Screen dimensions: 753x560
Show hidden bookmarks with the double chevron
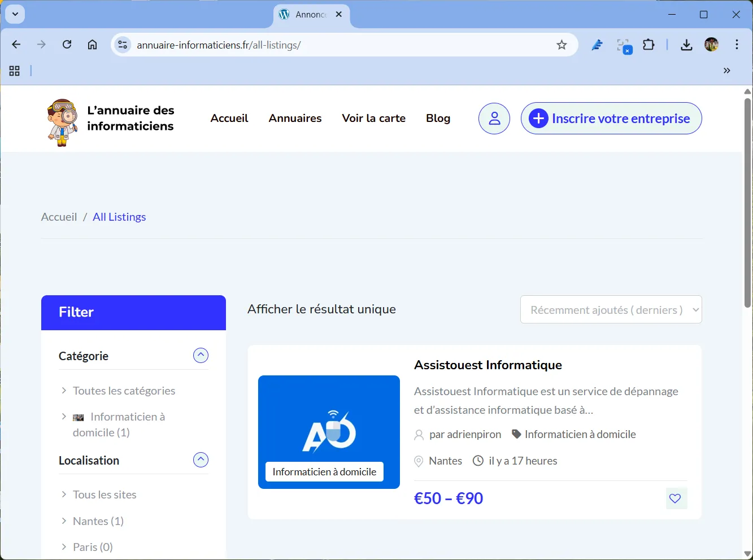click(x=727, y=71)
